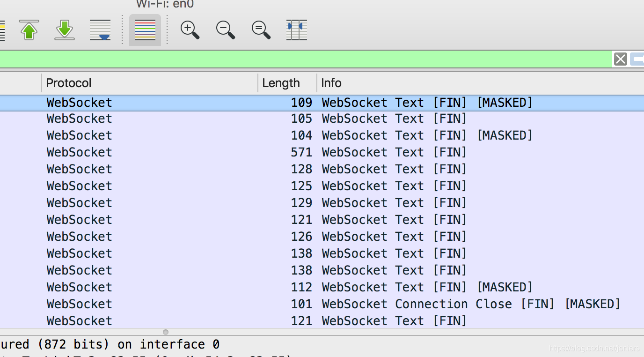
Task: Reset text to normal size
Action: point(261,30)
